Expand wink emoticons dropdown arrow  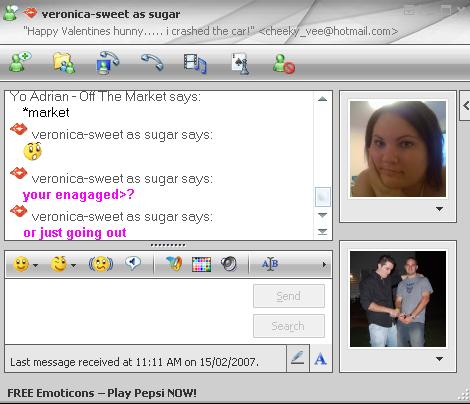[x=73, y=265]
